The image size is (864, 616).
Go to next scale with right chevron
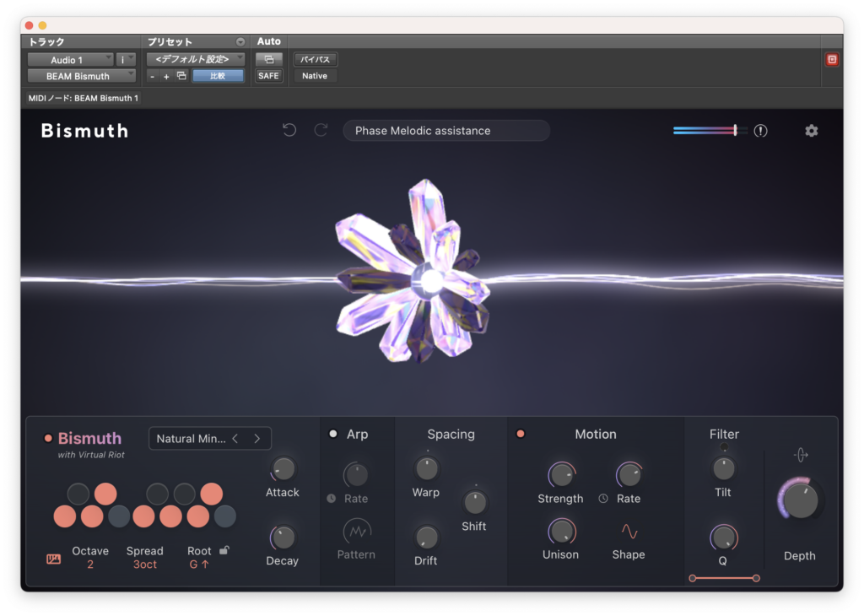256,439
